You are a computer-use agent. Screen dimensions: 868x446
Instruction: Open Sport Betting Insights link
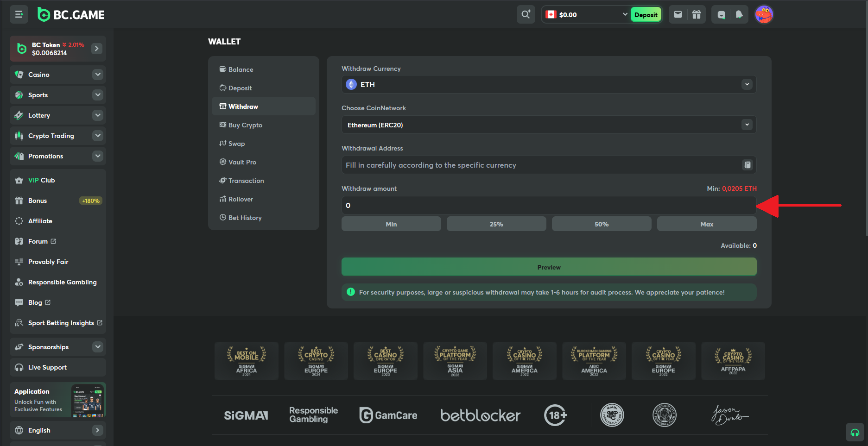point(58,323)
